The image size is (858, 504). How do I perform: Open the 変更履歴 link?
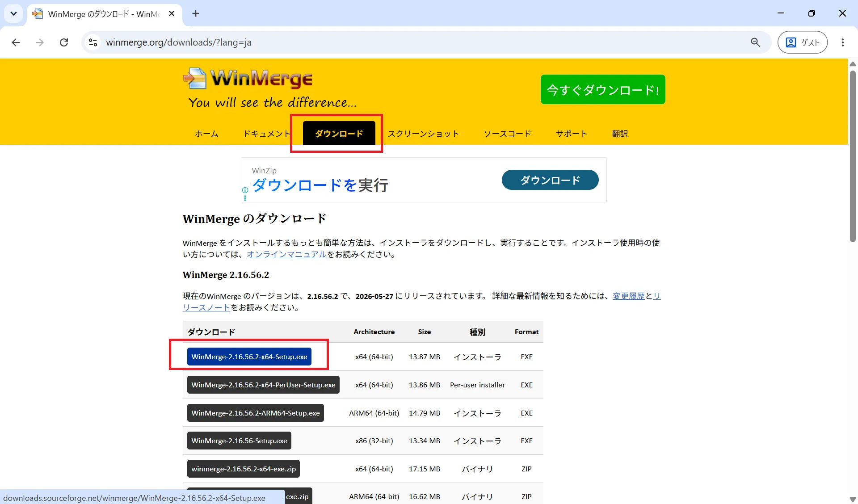click(628, 296)
